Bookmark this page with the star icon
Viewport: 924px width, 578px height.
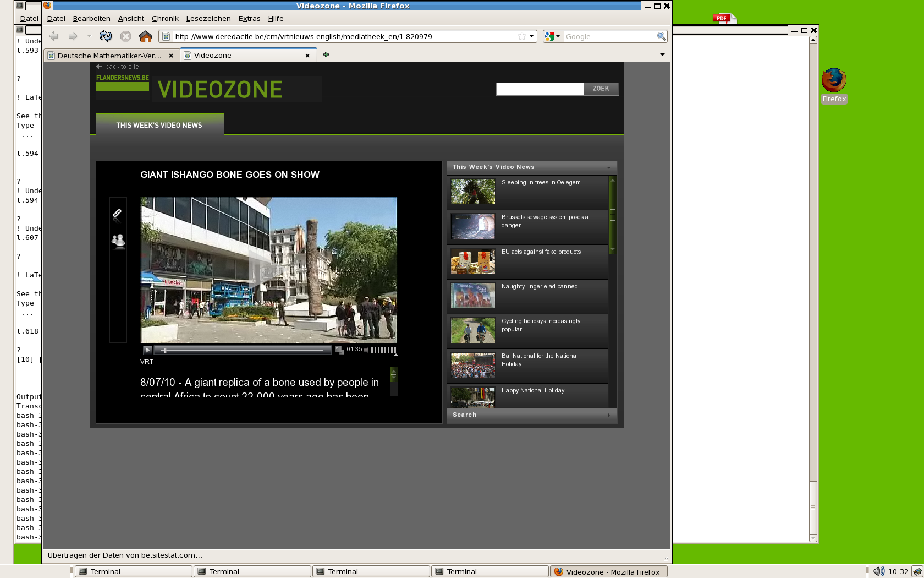point(521,36)
